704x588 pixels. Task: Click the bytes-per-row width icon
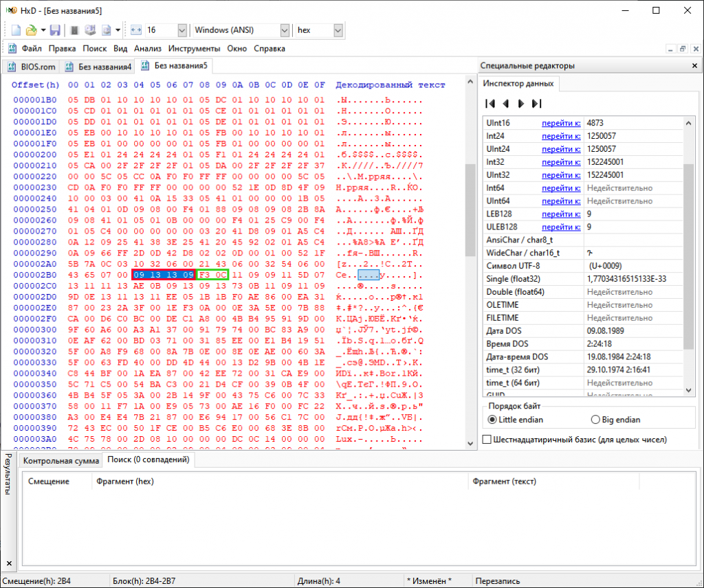(136, 30)
